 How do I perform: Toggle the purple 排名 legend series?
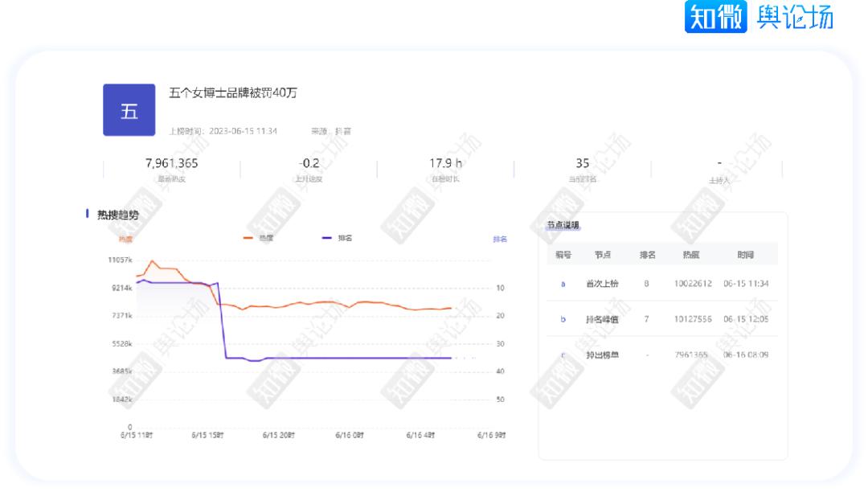[337, 239]
